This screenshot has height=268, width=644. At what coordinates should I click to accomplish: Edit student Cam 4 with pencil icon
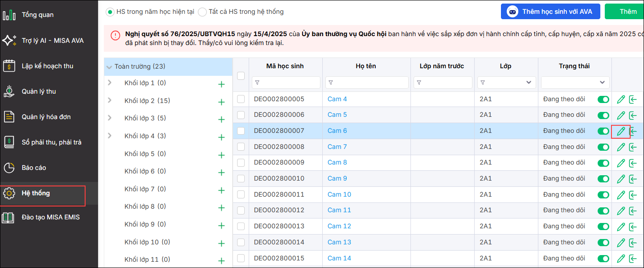pyautogui.click(x=621, y=99)
